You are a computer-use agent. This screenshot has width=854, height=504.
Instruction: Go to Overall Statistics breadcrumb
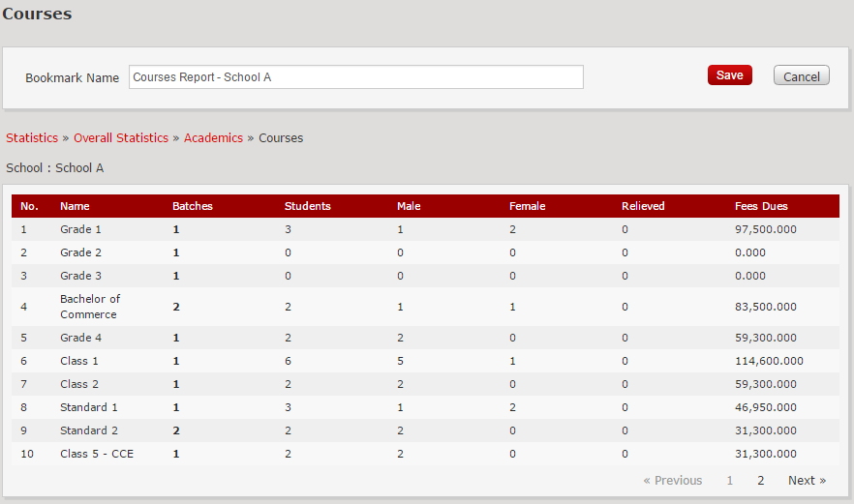pyautogui.click(x=121, y=138)
